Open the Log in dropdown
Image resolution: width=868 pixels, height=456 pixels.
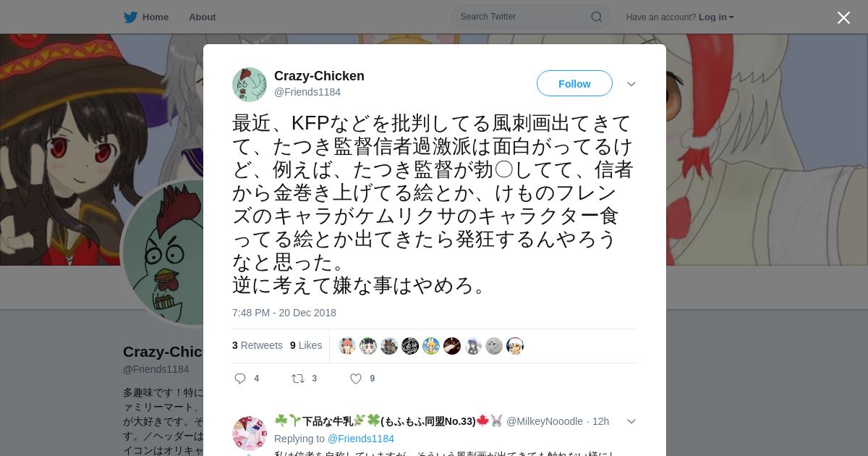(x=716, y=17)
